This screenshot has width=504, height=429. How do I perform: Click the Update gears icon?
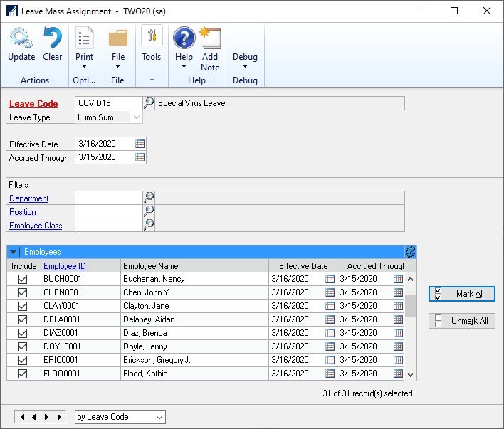coord(21,38)
